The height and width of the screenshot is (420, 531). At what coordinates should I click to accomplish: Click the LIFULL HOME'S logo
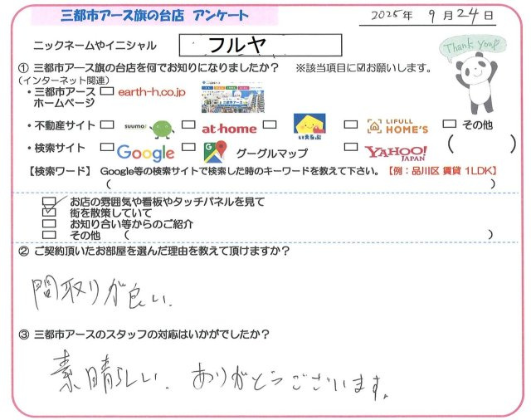point(397,127)
